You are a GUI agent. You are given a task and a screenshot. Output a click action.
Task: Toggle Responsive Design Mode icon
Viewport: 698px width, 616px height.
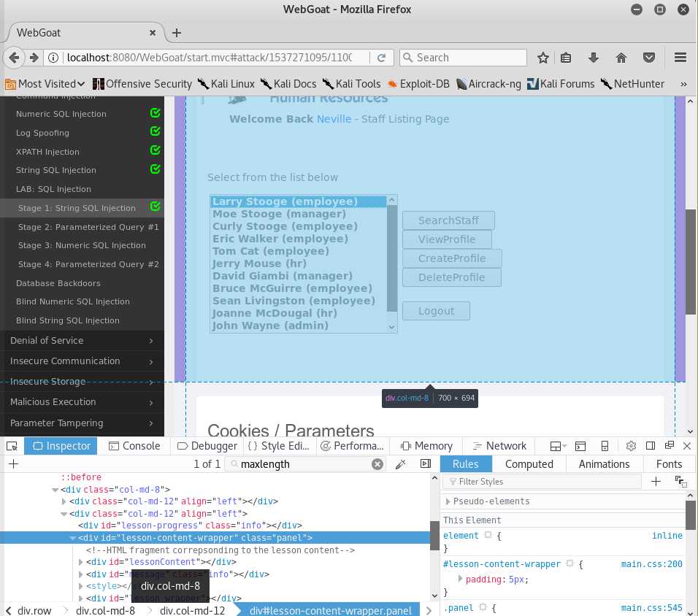(605, 446)
